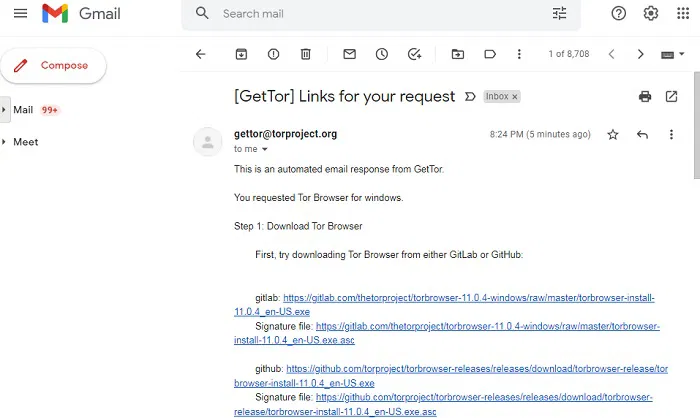Print the GetTor email
This screenshot has width=700, height=418.
click(645, 96)
